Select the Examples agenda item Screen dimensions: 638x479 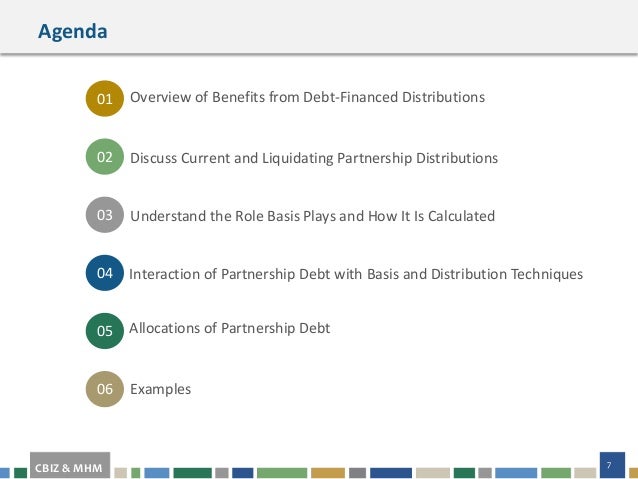click(x=160, y=389)
